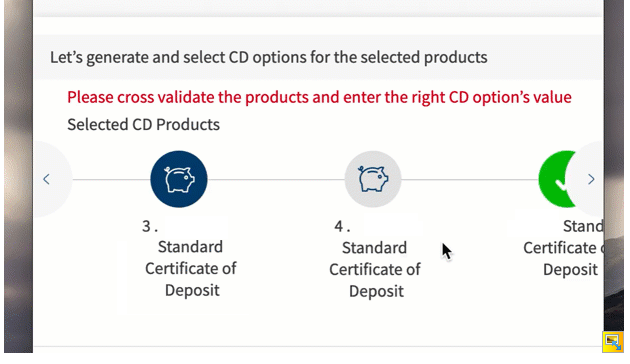Click the horizontal divider line below the products
The width and height of the screenshot is (630, 364).
click(x=318, y=346)
